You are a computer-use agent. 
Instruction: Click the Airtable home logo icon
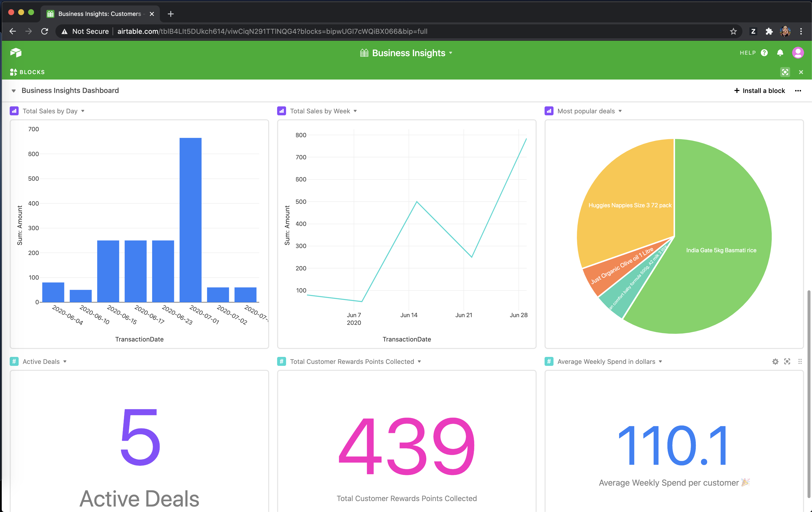click(x=16, y=53)
